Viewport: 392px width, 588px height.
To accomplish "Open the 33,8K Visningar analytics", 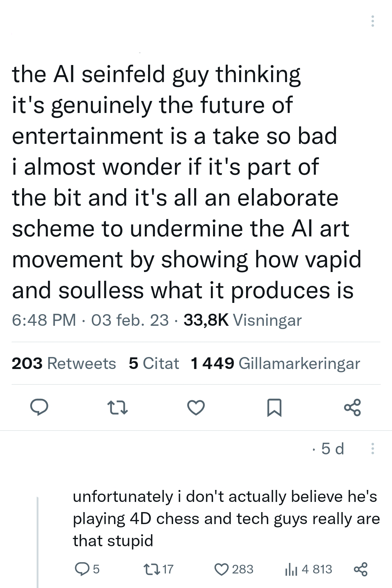I will tap(242, 320).
